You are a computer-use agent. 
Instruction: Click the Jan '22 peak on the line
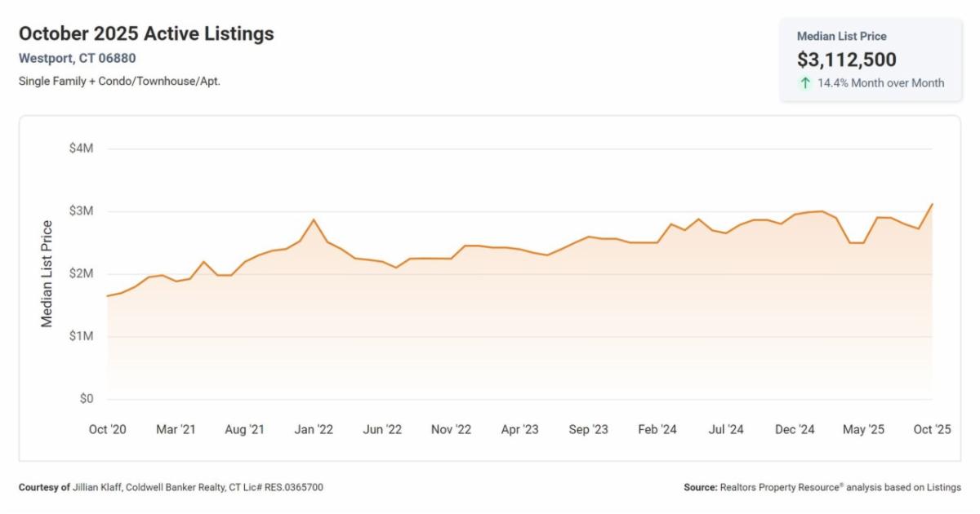(314, 219)
